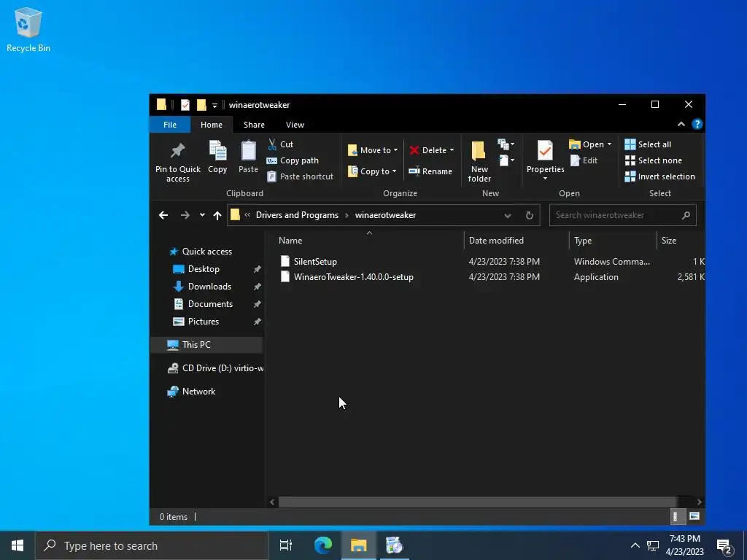
Task: Select This PC in navigation pane
Action: click(x=206, y=345)
